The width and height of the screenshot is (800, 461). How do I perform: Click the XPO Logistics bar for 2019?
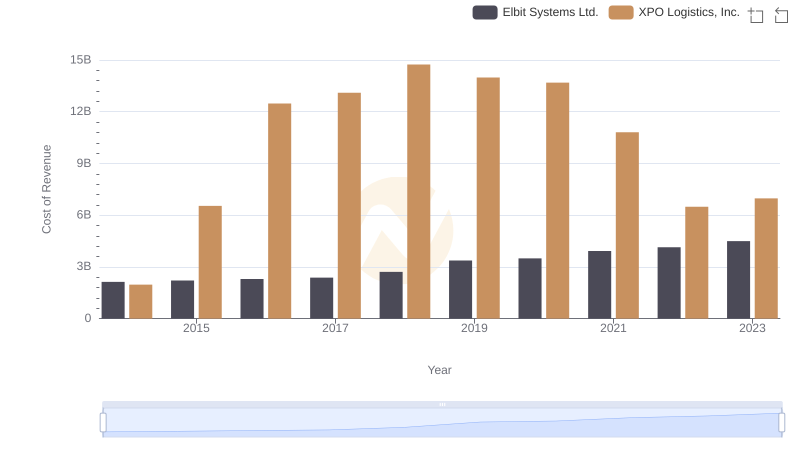[x=488, y=198]
